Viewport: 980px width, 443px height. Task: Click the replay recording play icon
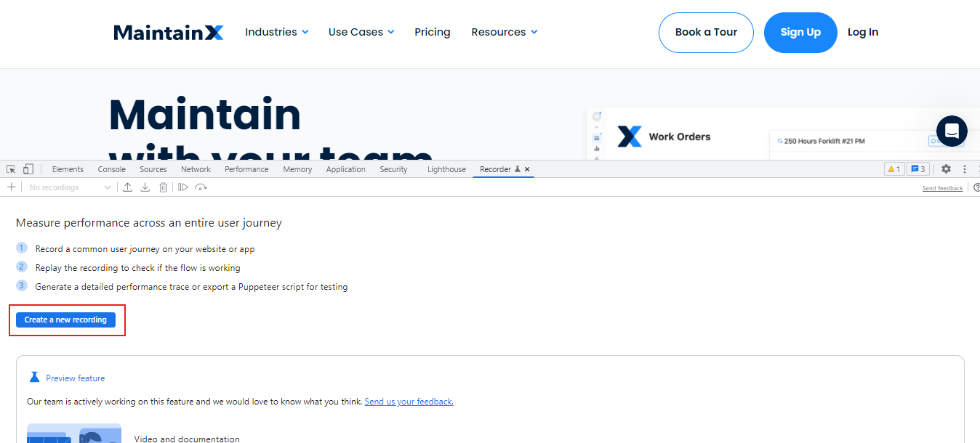[x=183, y=187]
